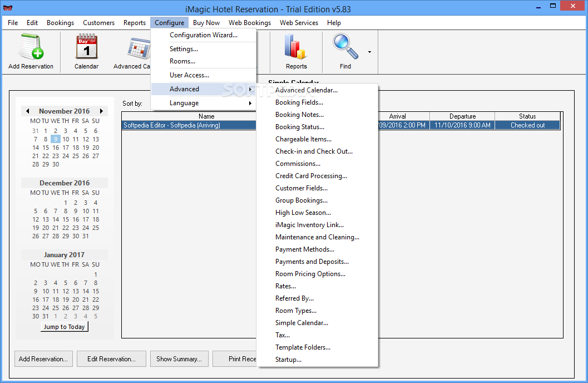Click the application icon in the title bar
The image size is (588, 383).
pos(7,8)
